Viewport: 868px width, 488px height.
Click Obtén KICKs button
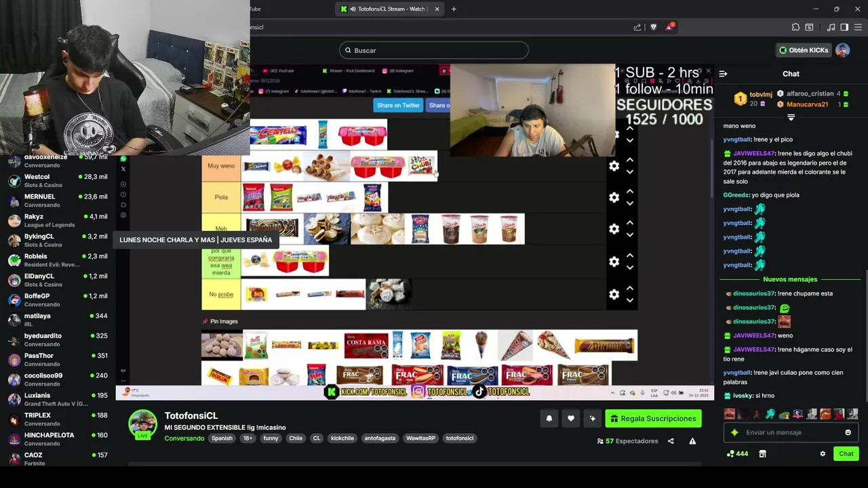pyautogui.click(x=804, y=50)
